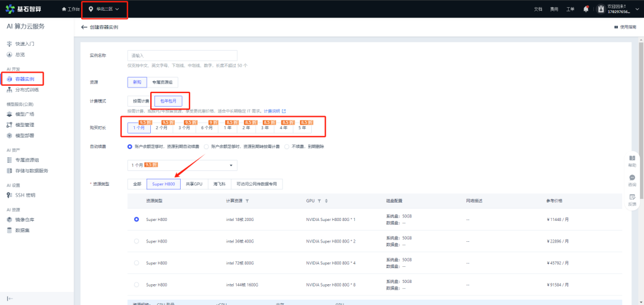Click the 基石智算 logo
This screenshot has width=644, height=305.
tap(23, 9)
